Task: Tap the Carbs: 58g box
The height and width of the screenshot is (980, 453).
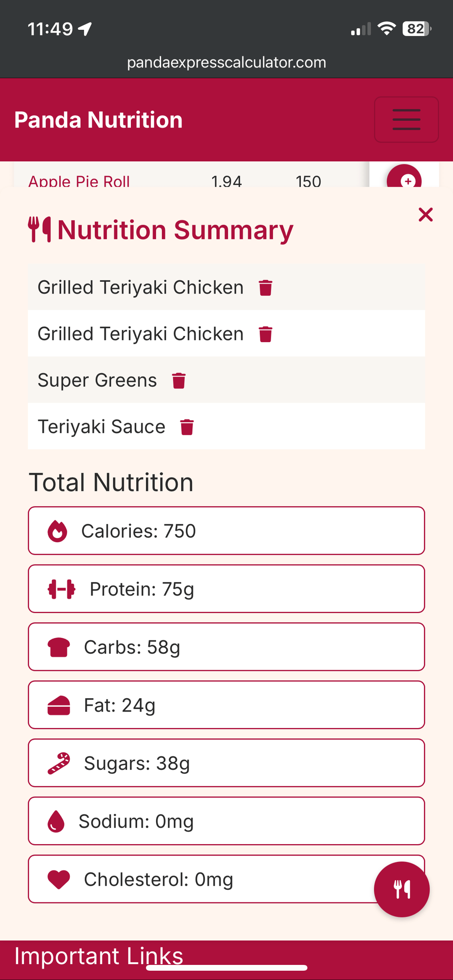Action: tap(226, 647)
